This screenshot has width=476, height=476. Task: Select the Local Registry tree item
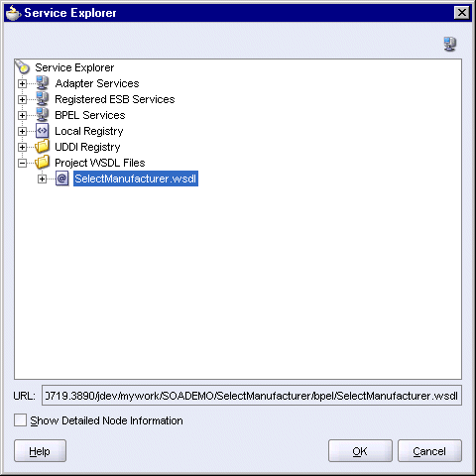click(x=89, y=131)
